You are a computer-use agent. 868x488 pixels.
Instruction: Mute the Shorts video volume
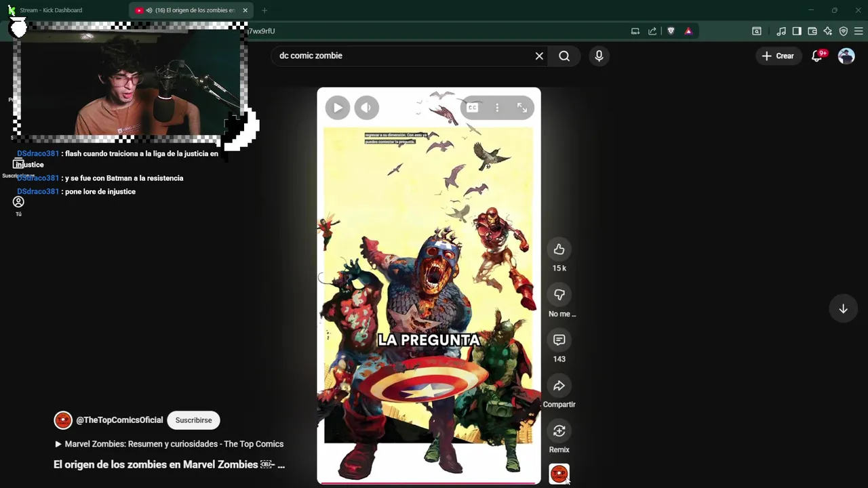[366, 107]
